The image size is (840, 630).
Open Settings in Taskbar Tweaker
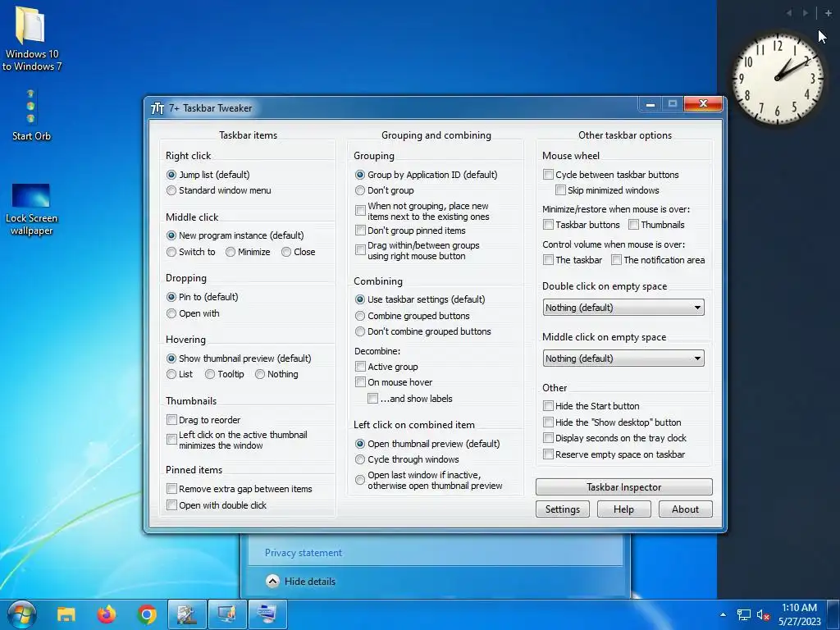coord(563,509)
